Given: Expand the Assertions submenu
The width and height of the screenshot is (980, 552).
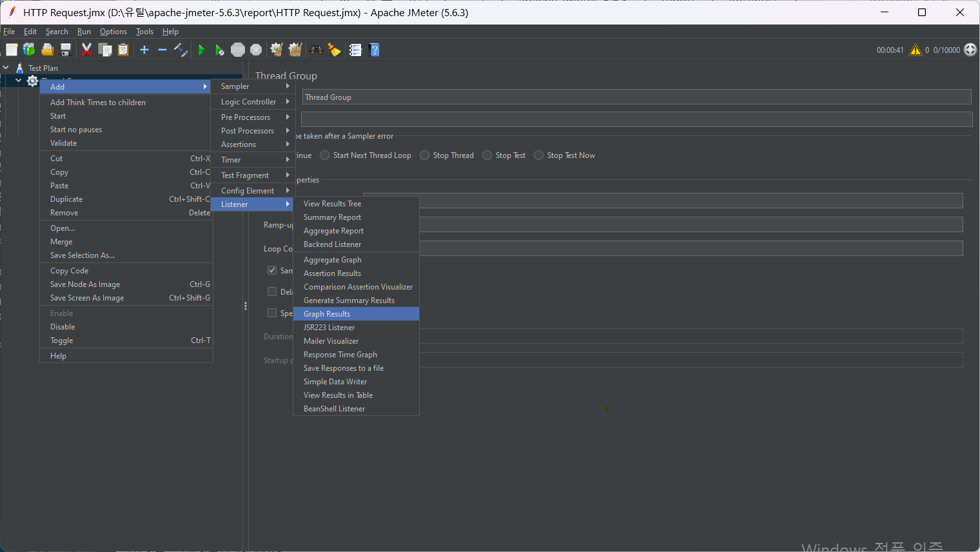Looking at the screenshot, I should tap(253, 144).
